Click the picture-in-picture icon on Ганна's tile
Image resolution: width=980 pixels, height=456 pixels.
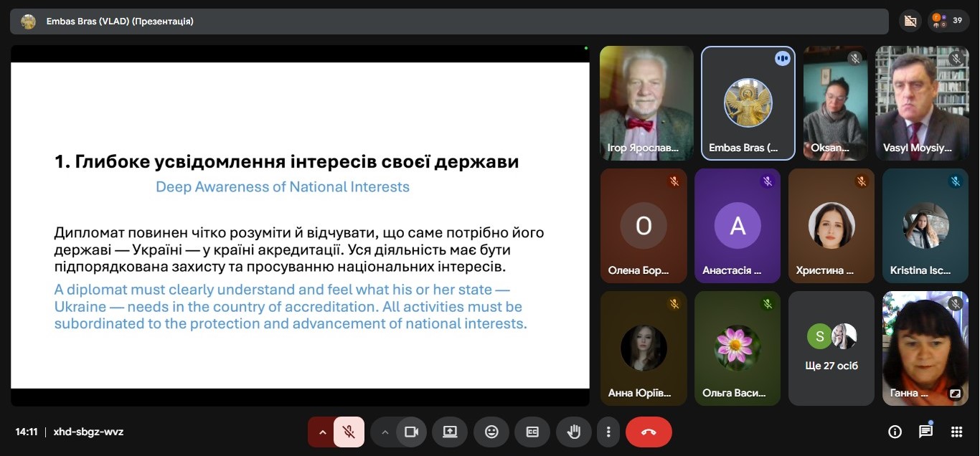click(955, 393)
